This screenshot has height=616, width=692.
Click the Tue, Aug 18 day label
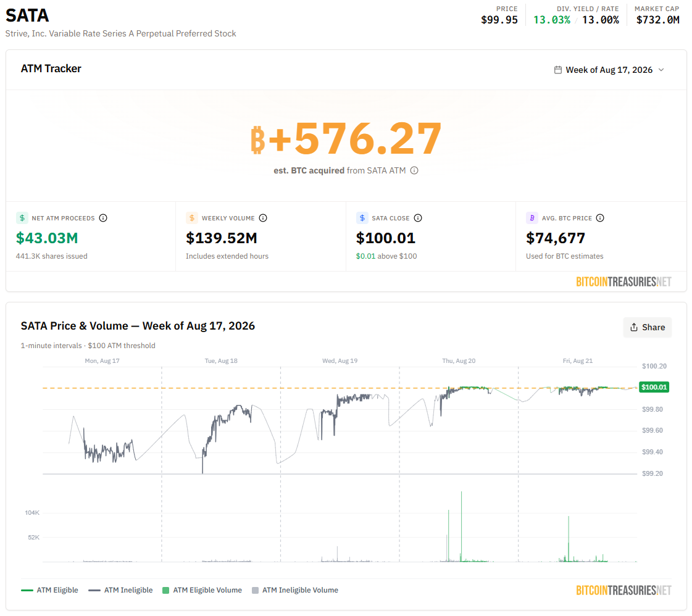[221, 361]
